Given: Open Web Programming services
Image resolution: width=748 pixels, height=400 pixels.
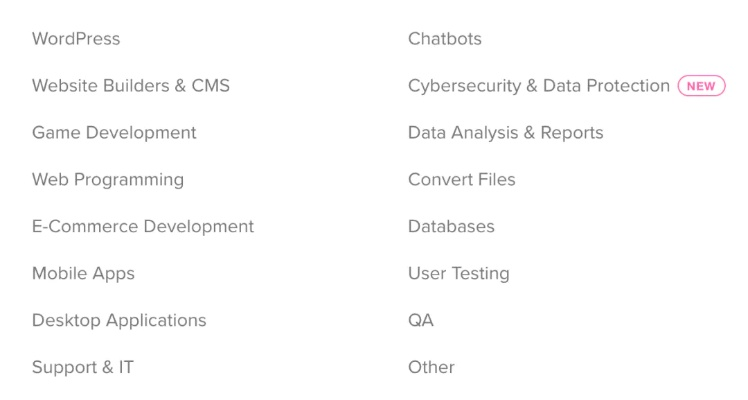Looking at the screenshot, I should tap(108, 180).
